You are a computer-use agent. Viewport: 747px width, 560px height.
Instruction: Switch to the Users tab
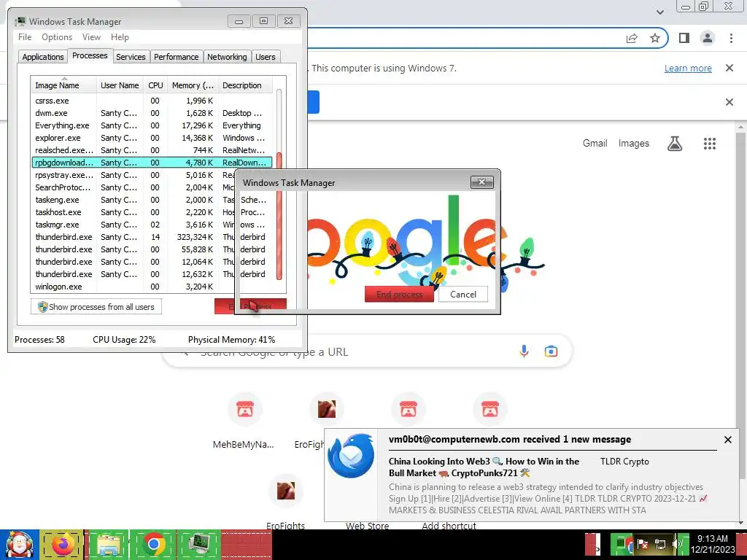[x=265, y=57]
